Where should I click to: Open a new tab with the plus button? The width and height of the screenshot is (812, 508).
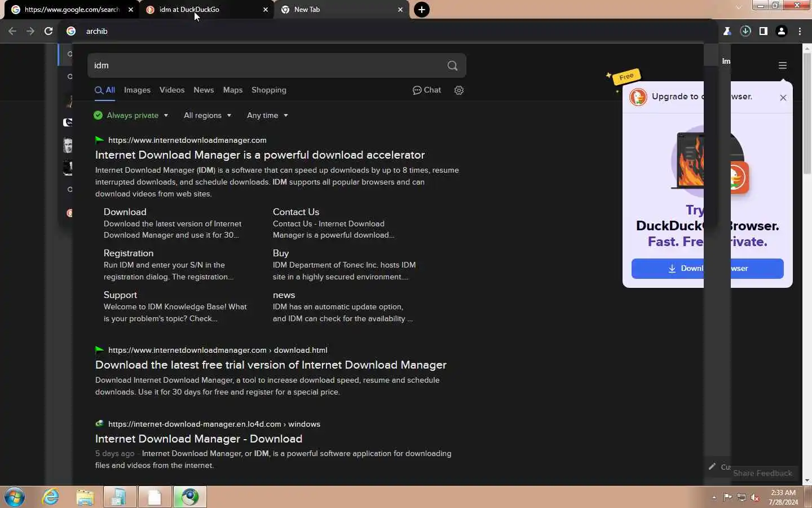coord(422,10)
